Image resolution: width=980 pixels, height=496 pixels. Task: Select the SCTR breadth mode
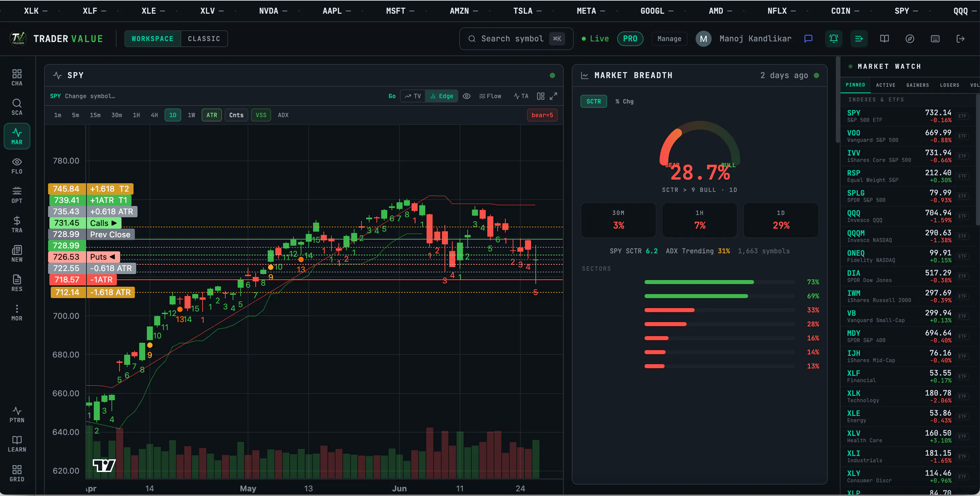[x=593, y=101]
